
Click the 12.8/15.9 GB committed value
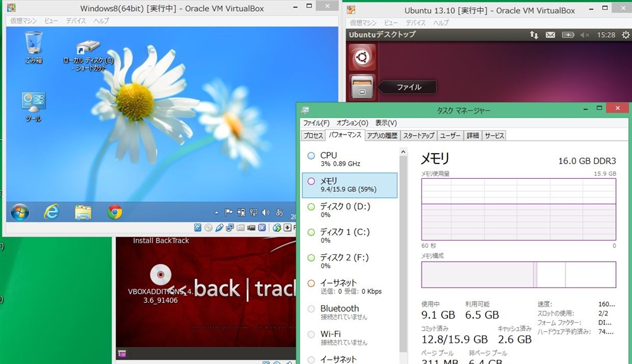coord(454,339)
